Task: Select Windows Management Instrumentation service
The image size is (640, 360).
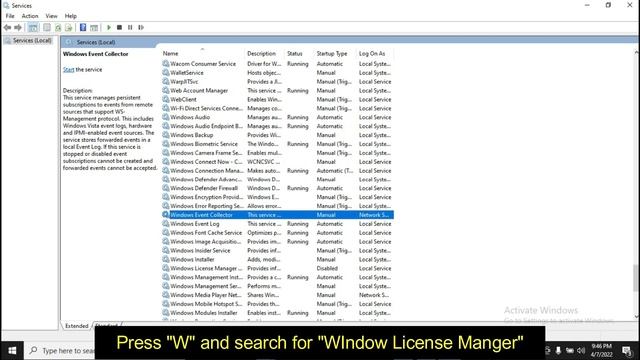Action: (278, 277)
